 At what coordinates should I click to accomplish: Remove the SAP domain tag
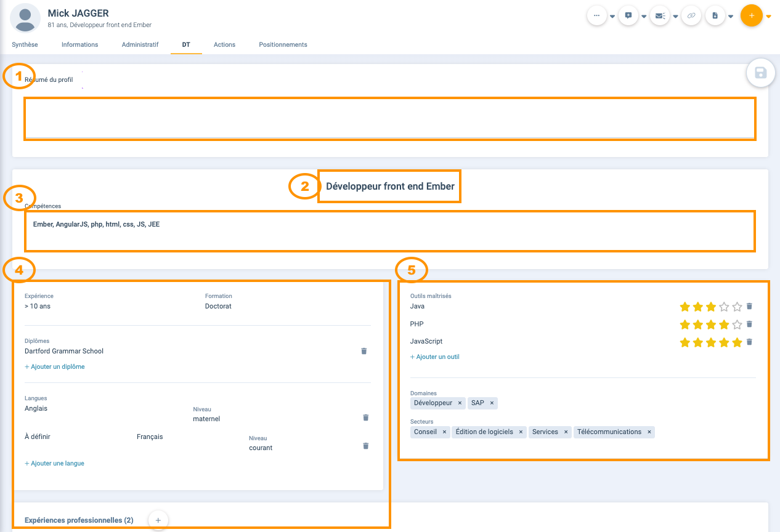pyautogui.click(x=492, y=403)
